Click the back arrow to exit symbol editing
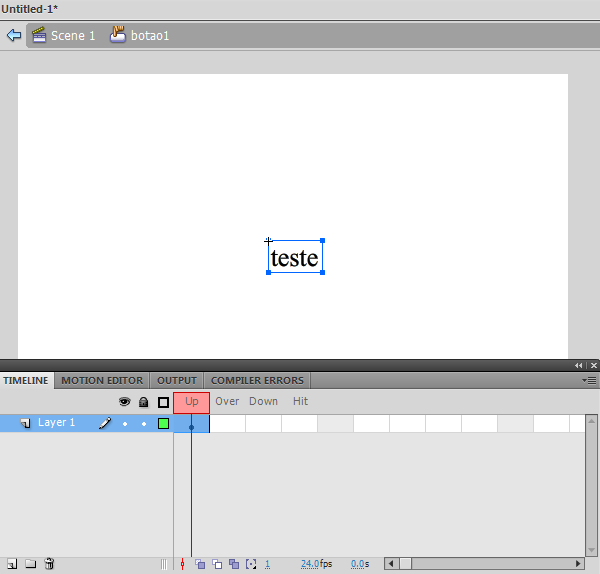The width and height of the screenshot is (600, 574). pos(13,35)
